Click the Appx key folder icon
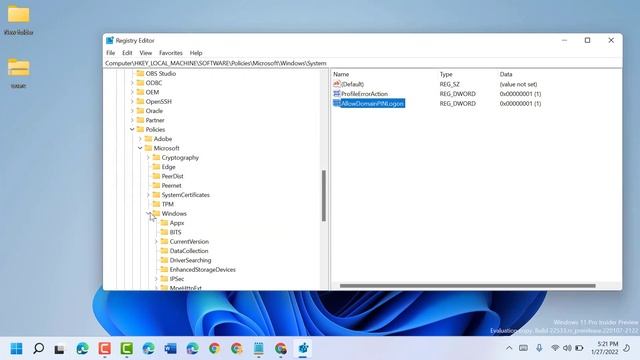This screenshot has width=640, height=360. pos(164,223)
